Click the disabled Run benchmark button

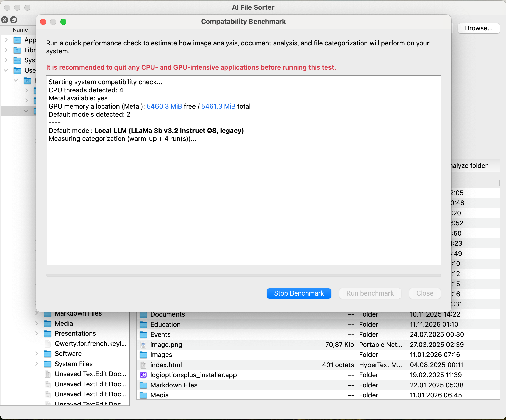(370, 293)
